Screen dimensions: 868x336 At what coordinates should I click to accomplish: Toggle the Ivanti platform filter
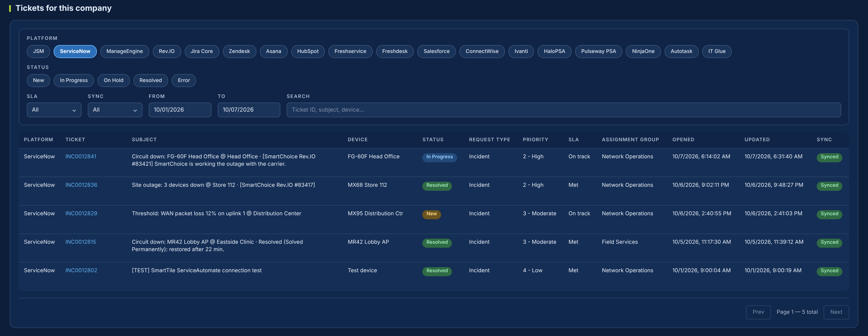pos(521,51)
